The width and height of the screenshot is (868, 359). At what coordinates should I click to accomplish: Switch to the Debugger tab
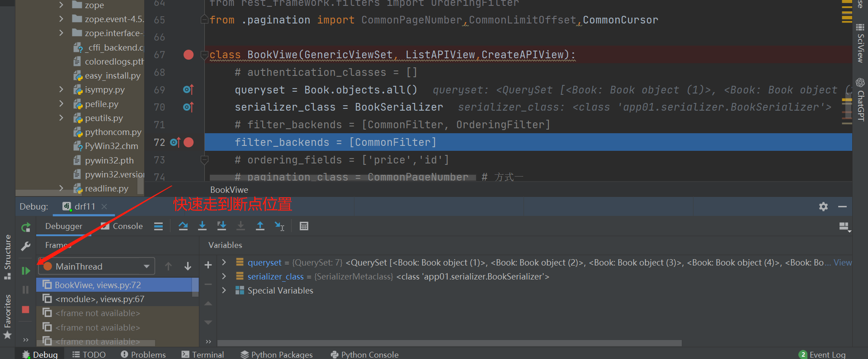(64, 226)
